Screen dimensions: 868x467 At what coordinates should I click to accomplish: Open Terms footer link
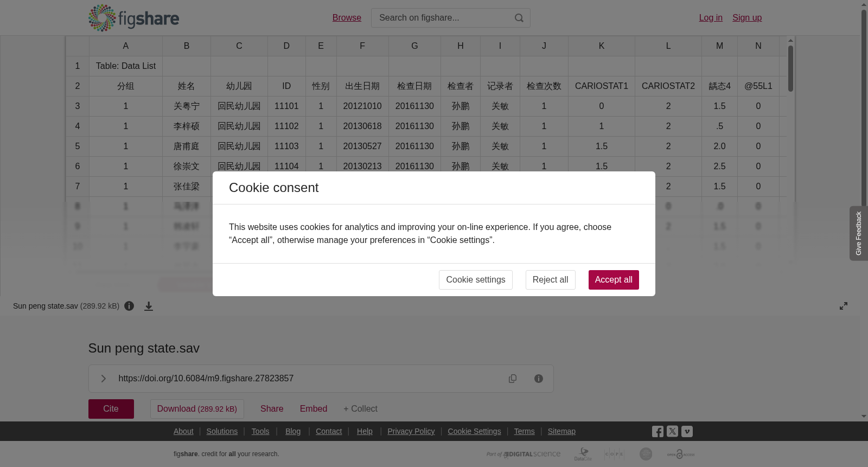tap(524, 431)
